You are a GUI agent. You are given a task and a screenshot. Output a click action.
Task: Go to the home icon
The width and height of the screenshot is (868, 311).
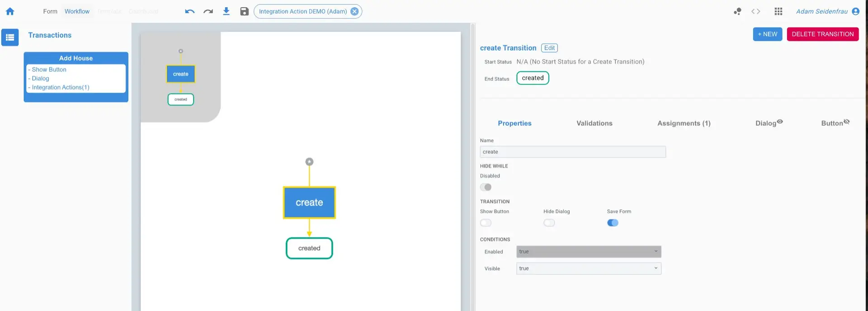coord(10,11)
